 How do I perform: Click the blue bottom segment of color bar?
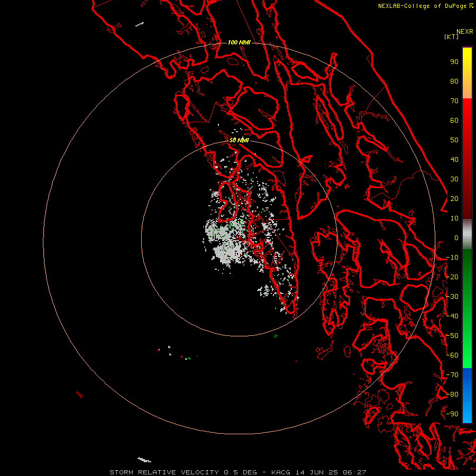(x=467, y=396)
